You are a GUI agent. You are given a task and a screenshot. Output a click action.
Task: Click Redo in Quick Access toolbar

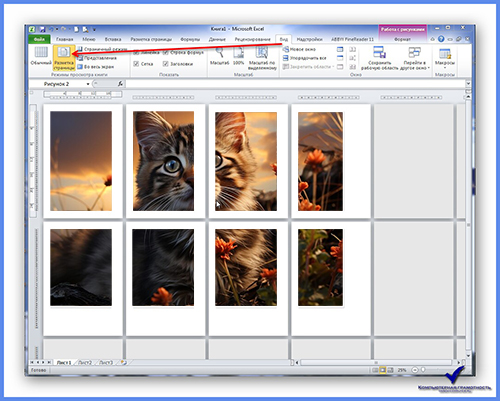(63, 29)
